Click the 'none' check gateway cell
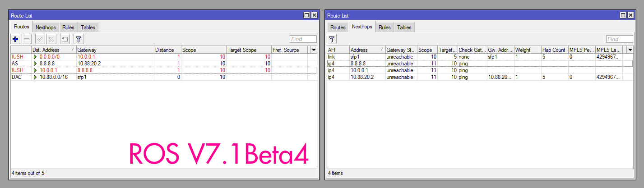Viewport: 644px width, 188px height. click(x=472, y=57)
